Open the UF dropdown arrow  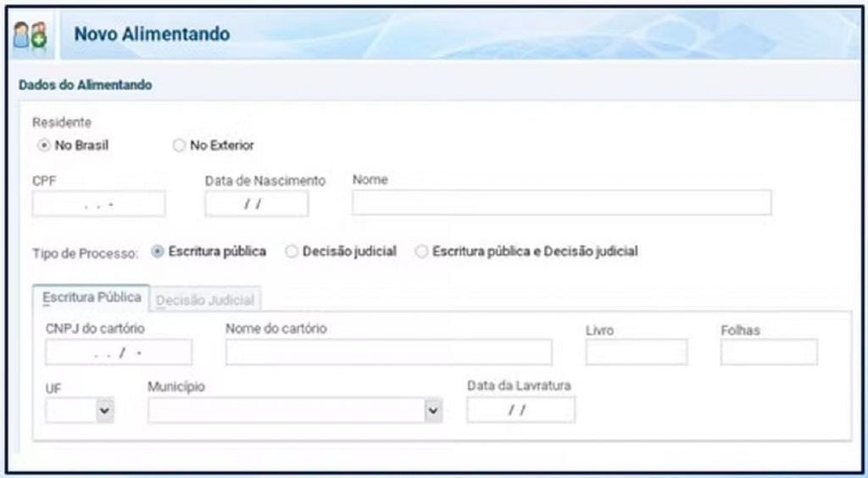coord(105,410)
